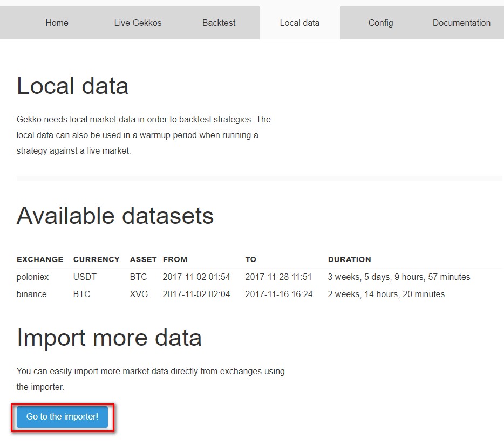
Task: Click the Available datasets heading
Action: pos(115,216)
